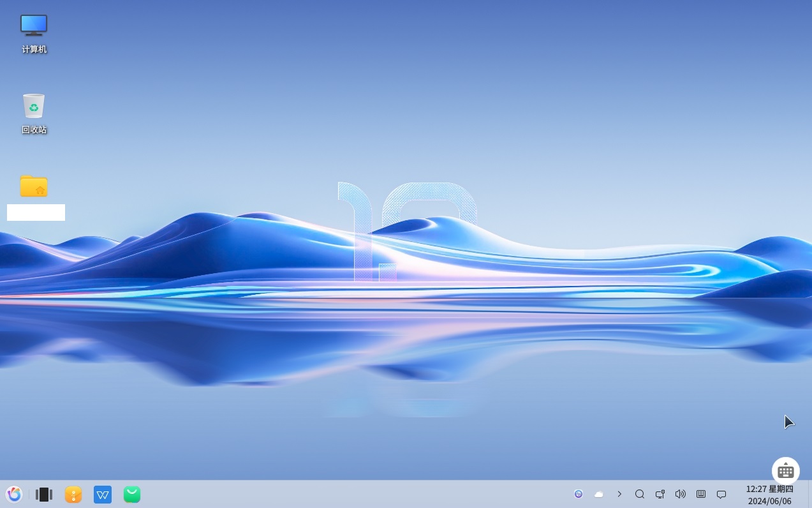
Task: Open the cloud weather tray icon
Action: [599, 494]
